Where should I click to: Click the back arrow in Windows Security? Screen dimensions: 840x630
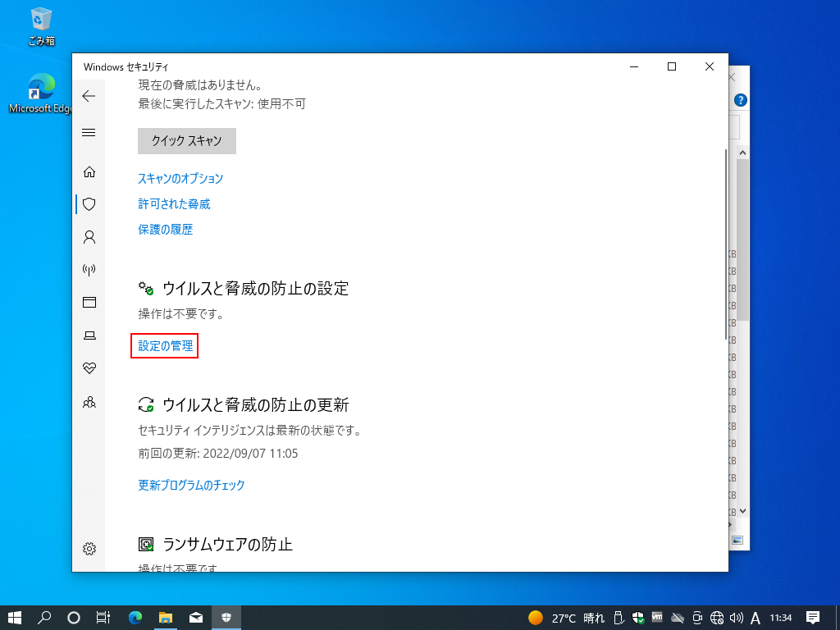[89, 96]
